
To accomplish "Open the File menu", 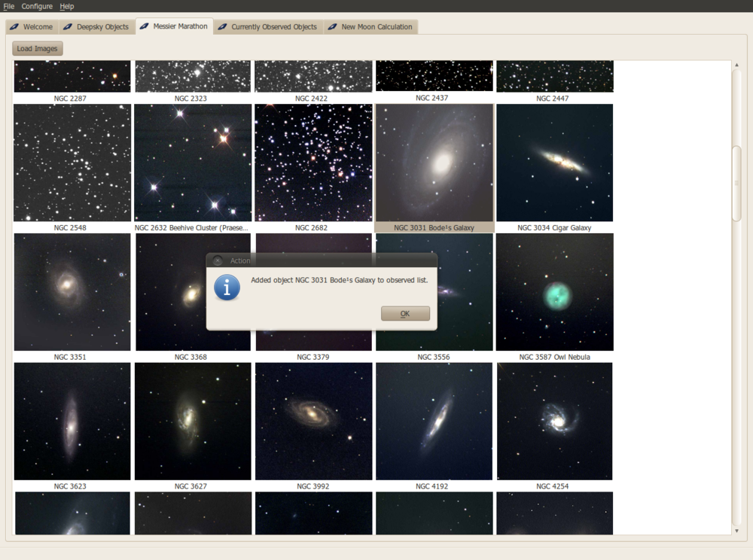I will tap(9, 6).
